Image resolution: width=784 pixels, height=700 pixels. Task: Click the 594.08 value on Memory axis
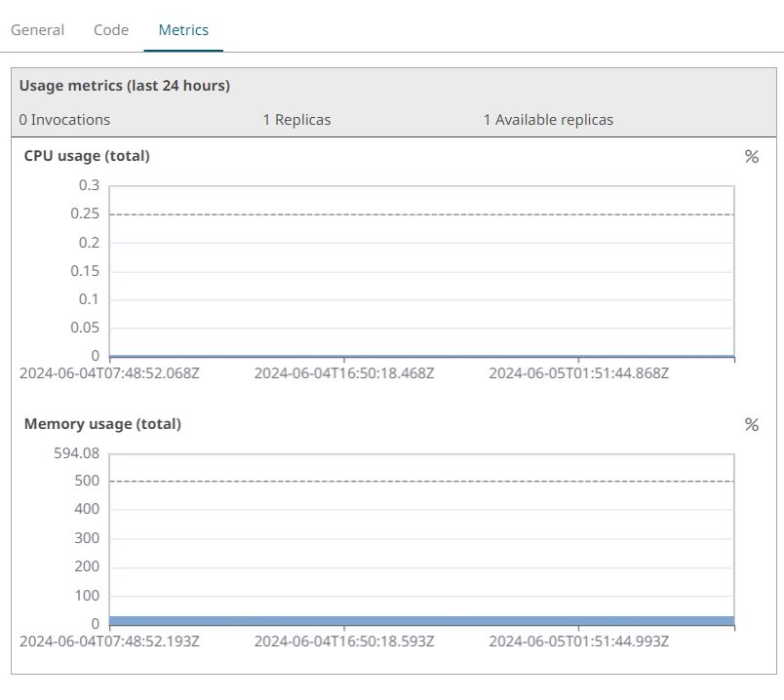point(78,453)
